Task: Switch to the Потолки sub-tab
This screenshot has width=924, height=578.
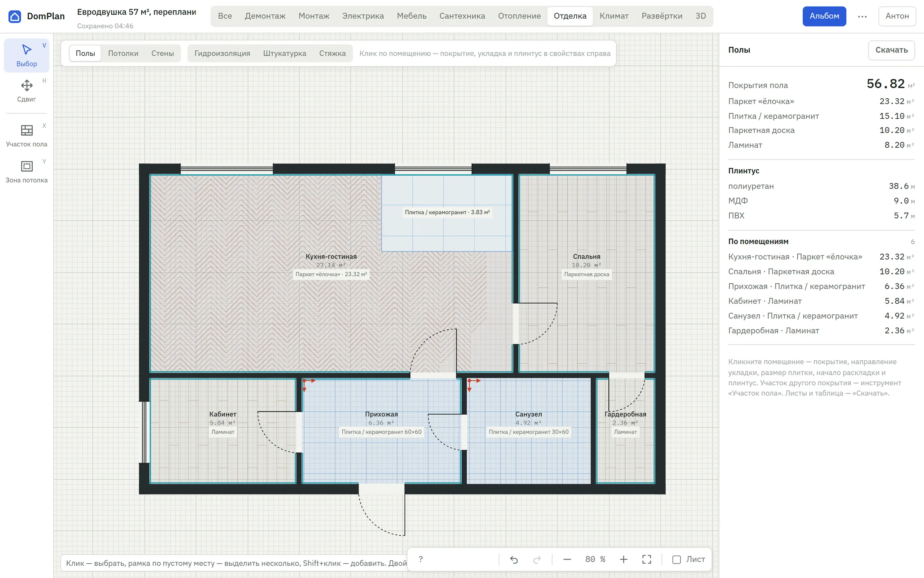Action: [x=123, y=53]
